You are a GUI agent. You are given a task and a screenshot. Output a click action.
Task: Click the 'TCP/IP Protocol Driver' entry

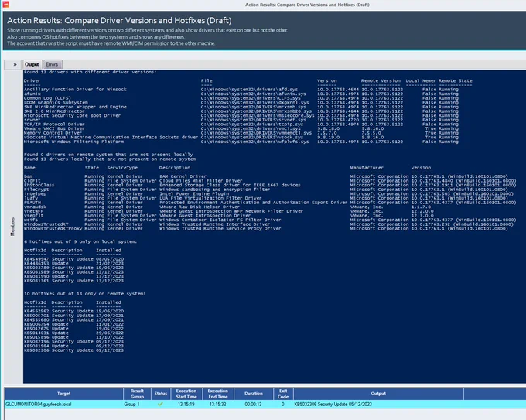point(54,125)
